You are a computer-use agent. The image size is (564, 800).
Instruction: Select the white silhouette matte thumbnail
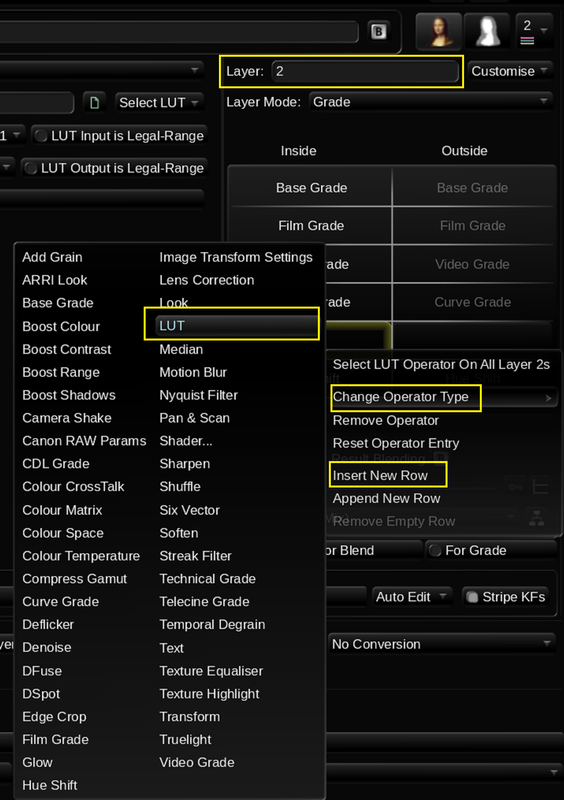click(487, 32)
